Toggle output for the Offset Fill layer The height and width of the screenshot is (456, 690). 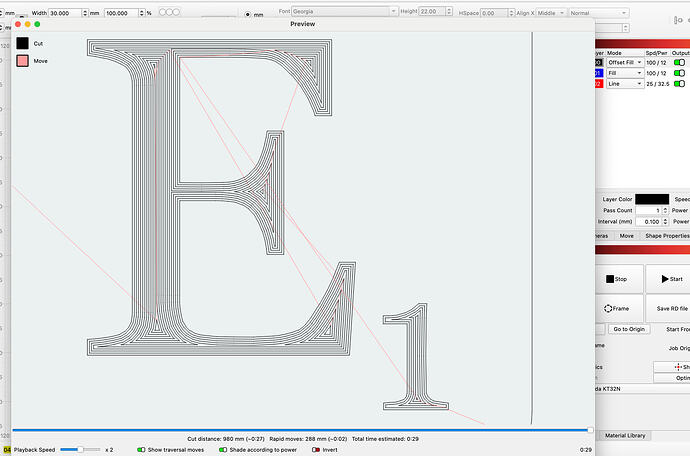point(680,62)
